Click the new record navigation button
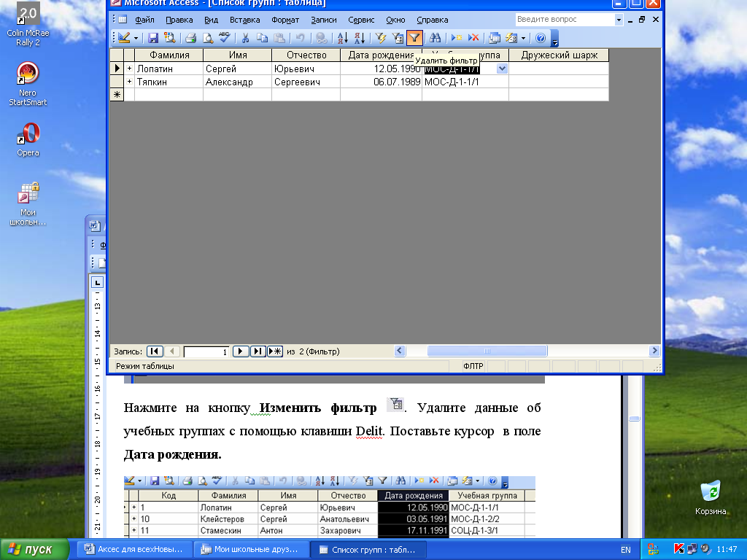 click(x=275, y=351)
